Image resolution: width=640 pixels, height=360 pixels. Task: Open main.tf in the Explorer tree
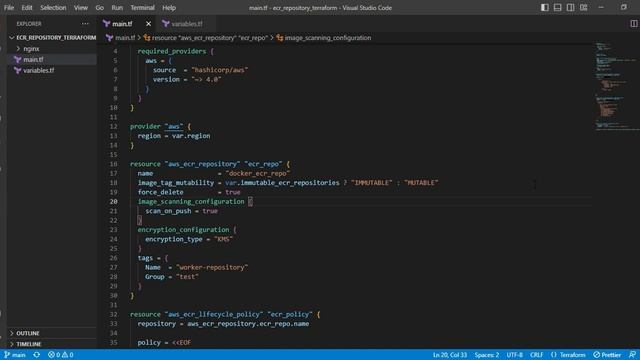click(x=52, y=60)
